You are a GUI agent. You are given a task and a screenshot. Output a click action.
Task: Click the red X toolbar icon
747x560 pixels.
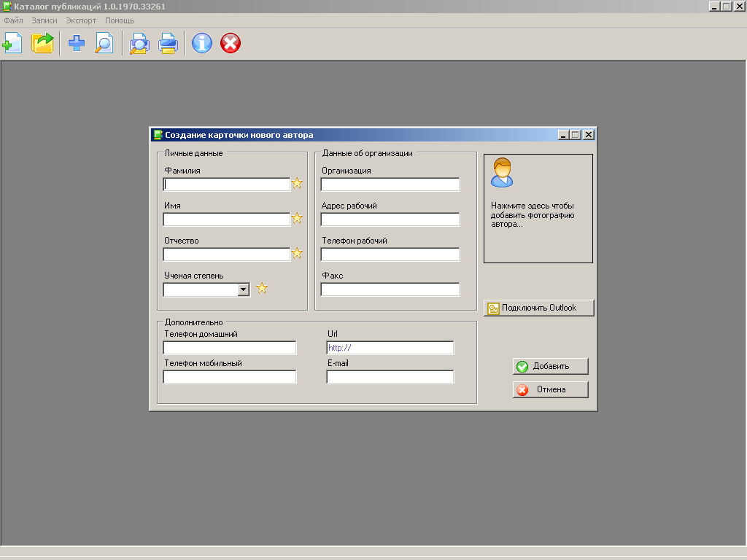click(x=231, y=44)
